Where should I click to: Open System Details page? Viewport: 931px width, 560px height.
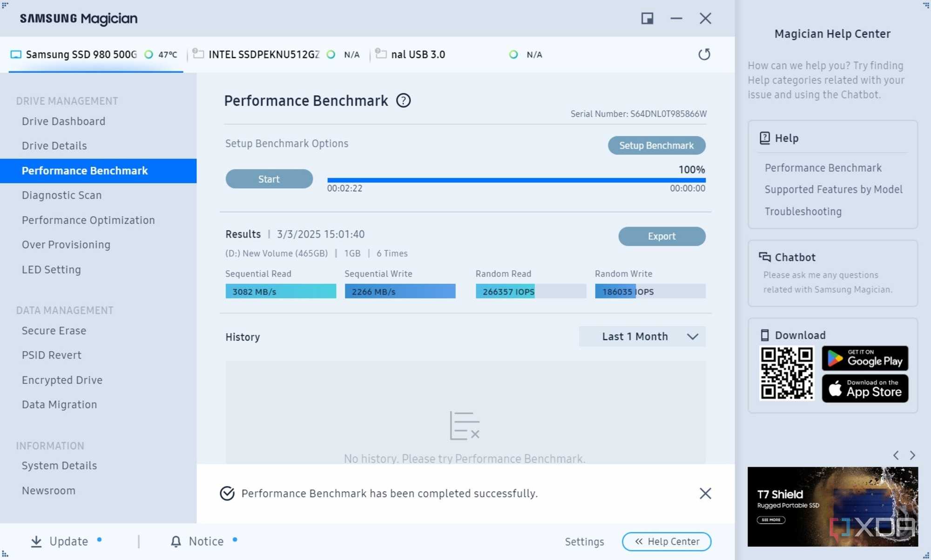click(59, 466)
